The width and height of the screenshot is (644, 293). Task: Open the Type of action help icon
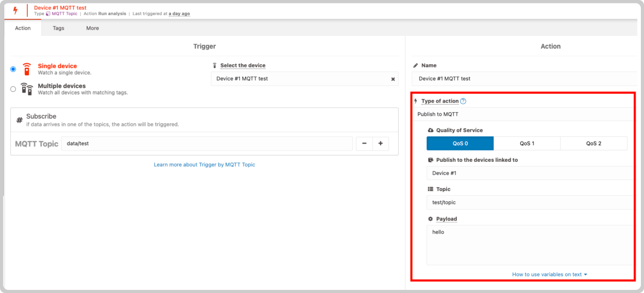point(463,101)
